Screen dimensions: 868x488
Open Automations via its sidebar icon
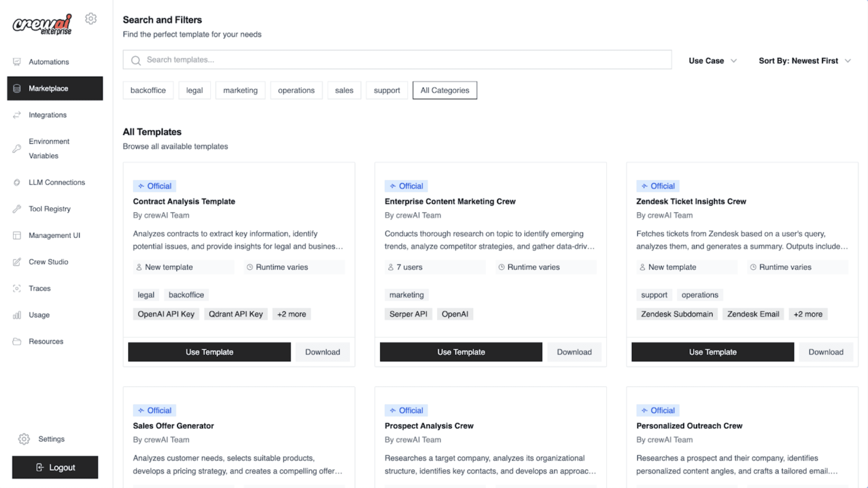pos(17,62)
